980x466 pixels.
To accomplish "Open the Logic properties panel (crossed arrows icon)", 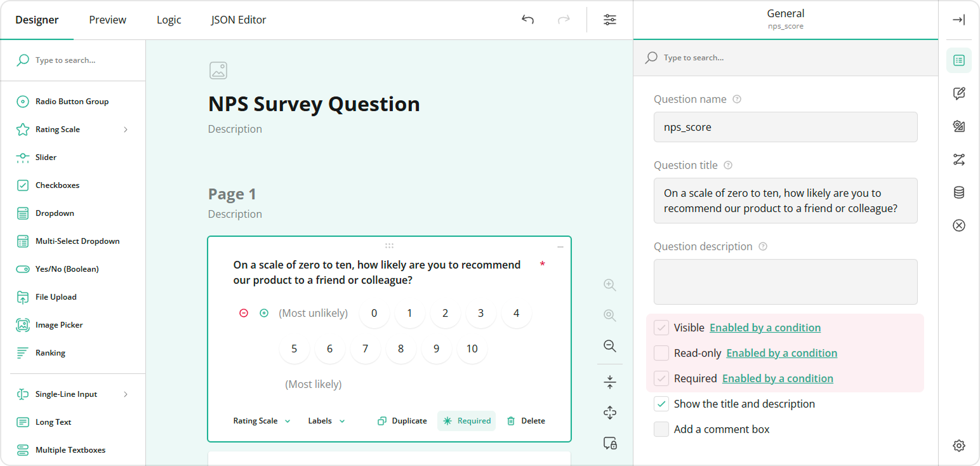I will pos(959,159).
